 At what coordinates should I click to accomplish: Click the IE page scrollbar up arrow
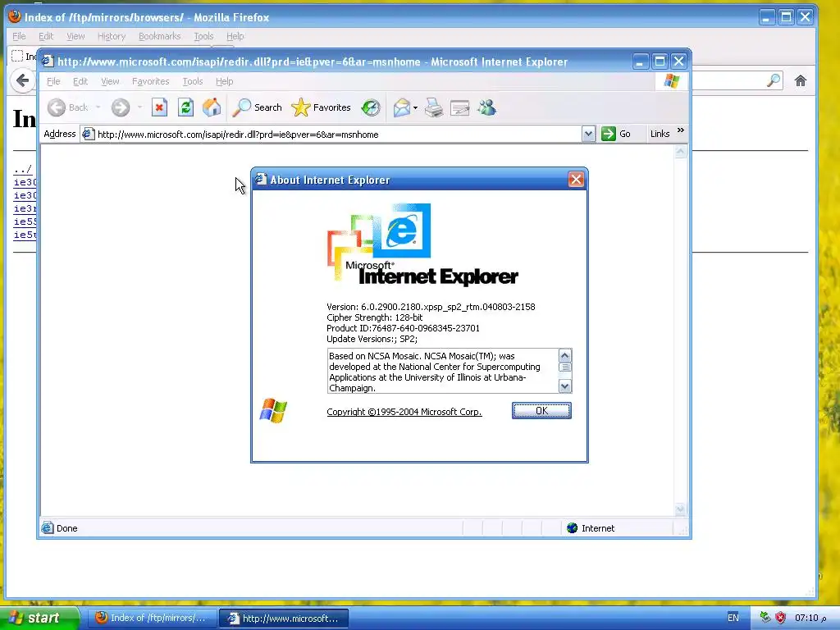pyautogui.click(x=680, y=152)
